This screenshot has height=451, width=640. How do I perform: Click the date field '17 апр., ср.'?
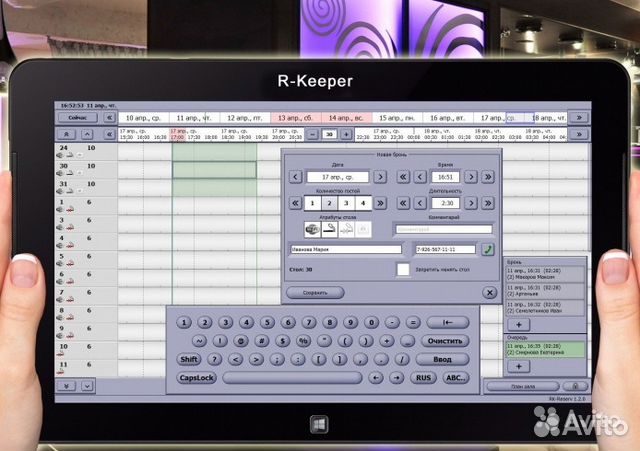pos(338,177)
